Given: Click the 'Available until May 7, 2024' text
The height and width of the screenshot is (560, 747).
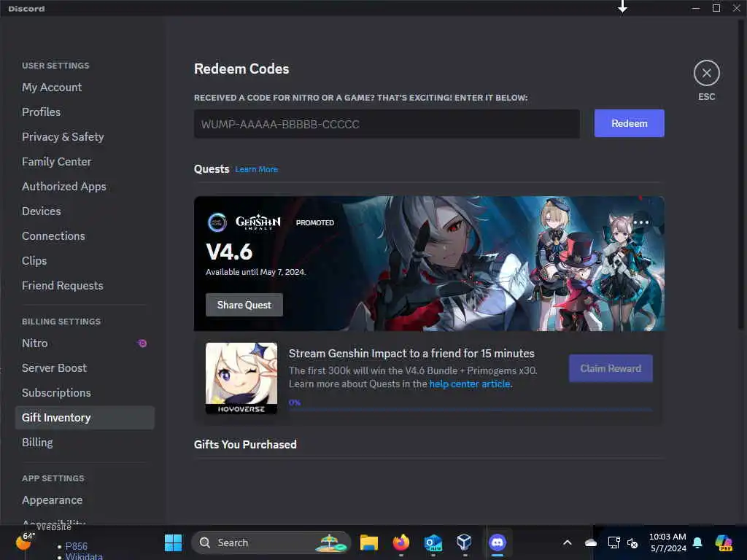Looking at the screenshot, I should pos(255,272).
